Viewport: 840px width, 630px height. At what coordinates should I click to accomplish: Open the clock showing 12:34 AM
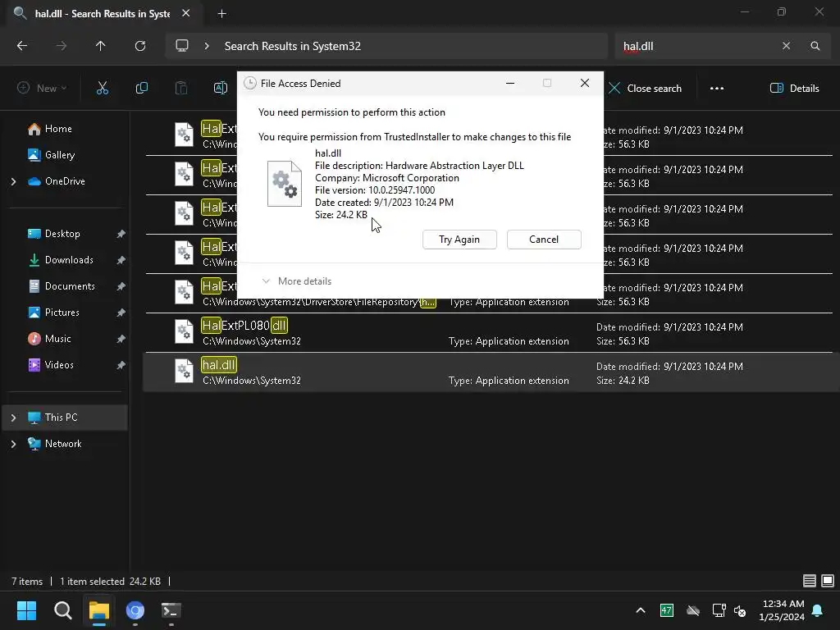pos(782,610)
